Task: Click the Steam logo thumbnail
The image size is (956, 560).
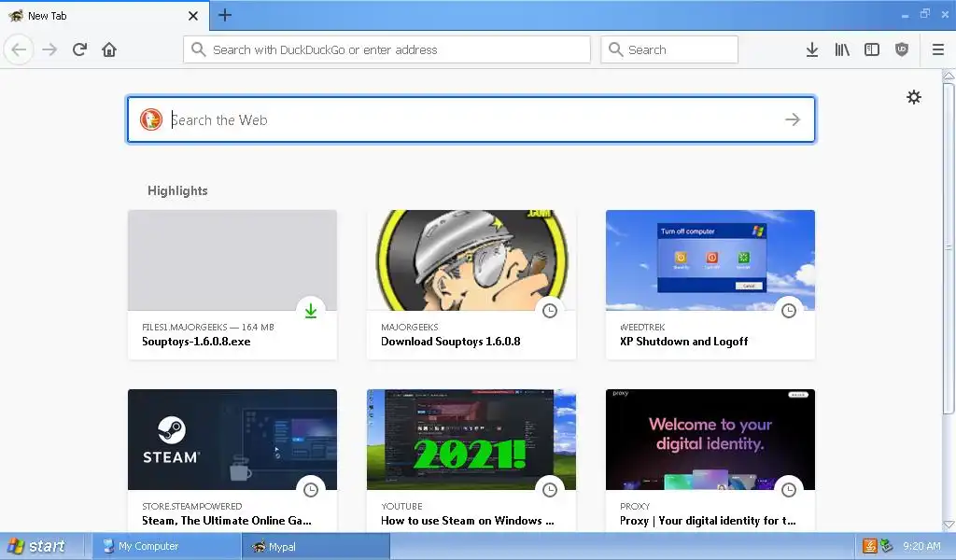Action: pos(232,440)
